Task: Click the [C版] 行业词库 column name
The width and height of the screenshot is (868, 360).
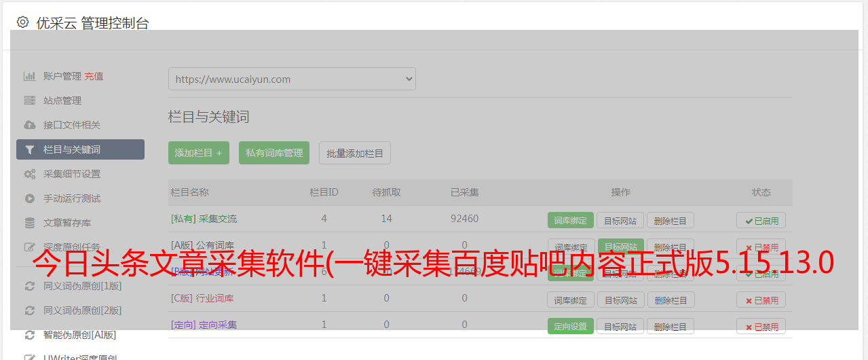Action: [x=202, y=298]
